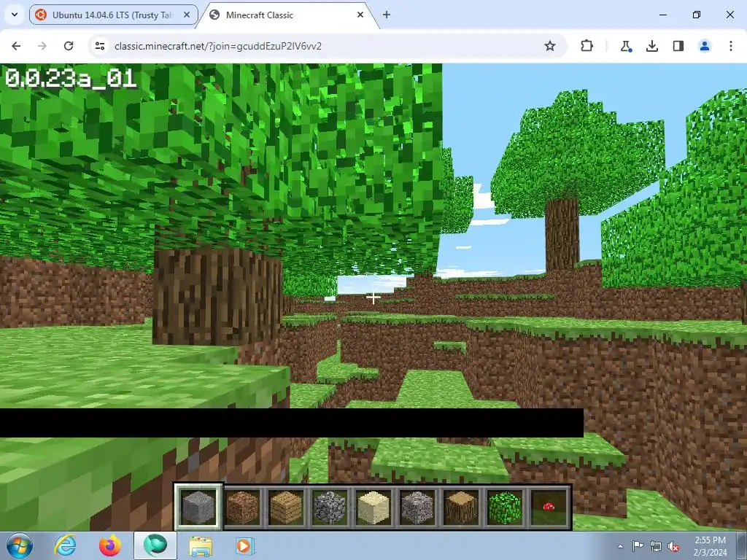Open the Chrome extensions puzzle icon

tap(587, 46)
